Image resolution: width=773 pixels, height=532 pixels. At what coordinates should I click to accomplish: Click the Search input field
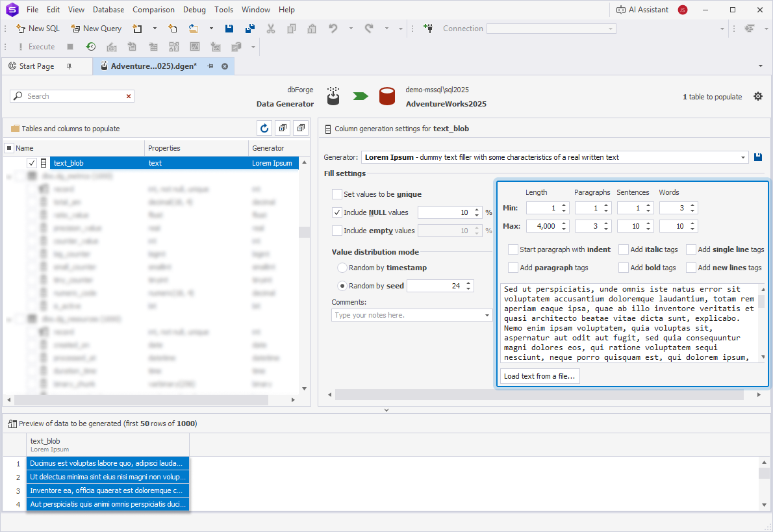click(x=72, y=96)
